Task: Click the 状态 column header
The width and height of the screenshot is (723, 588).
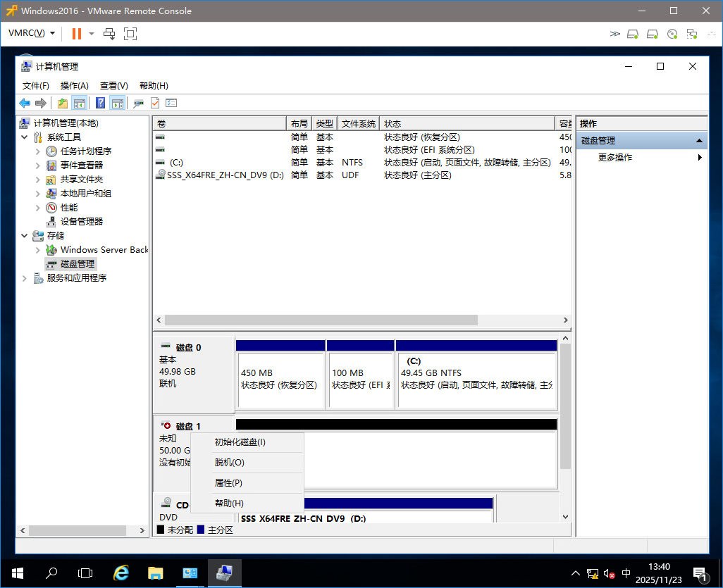Action: tap(466, 123)
